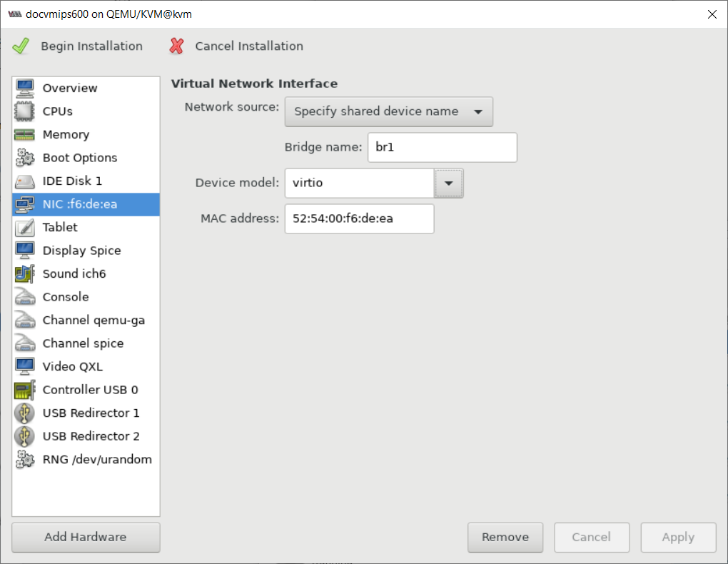The width and height of the screenshot is (728, 564).
Task: Expand the Device model dropdown arrow
Action: point(448,183)
